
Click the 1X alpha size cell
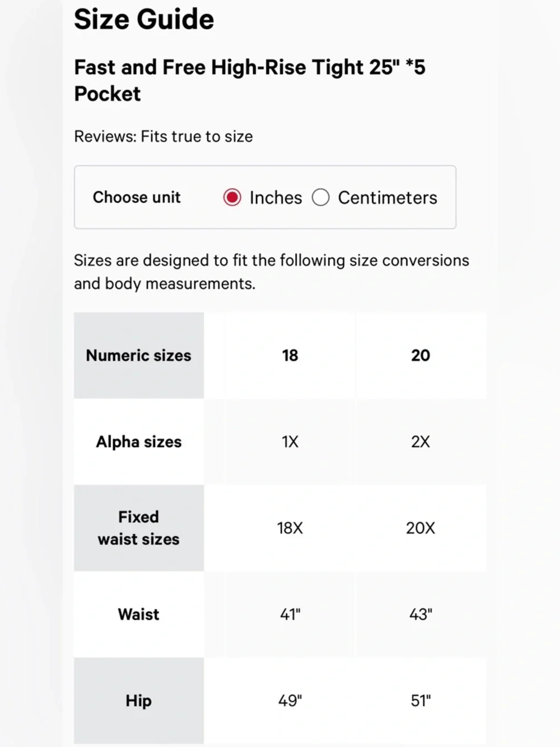point(290,442)
